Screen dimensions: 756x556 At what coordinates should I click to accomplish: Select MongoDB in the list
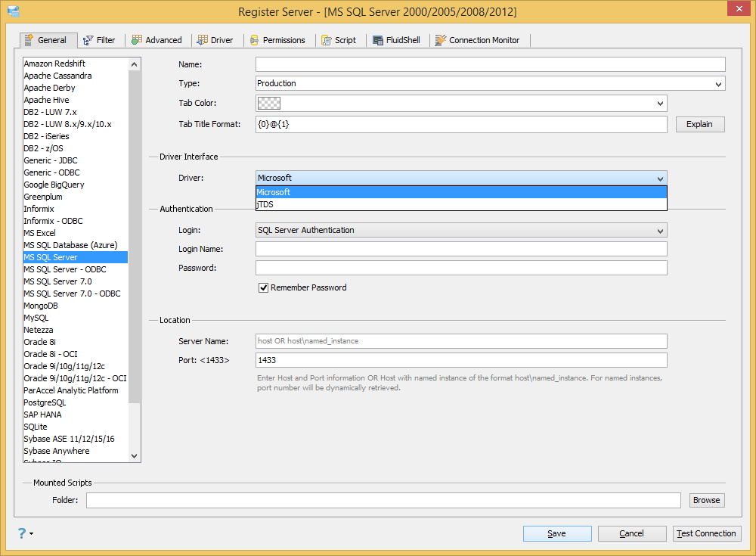76,306
